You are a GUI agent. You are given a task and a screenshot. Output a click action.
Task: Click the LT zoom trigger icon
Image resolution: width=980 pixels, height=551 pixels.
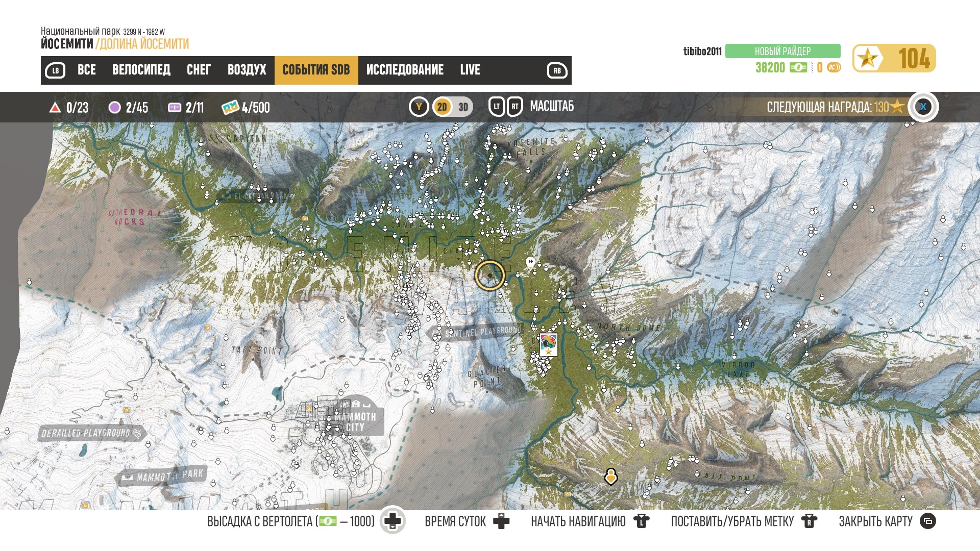point(497,107)
